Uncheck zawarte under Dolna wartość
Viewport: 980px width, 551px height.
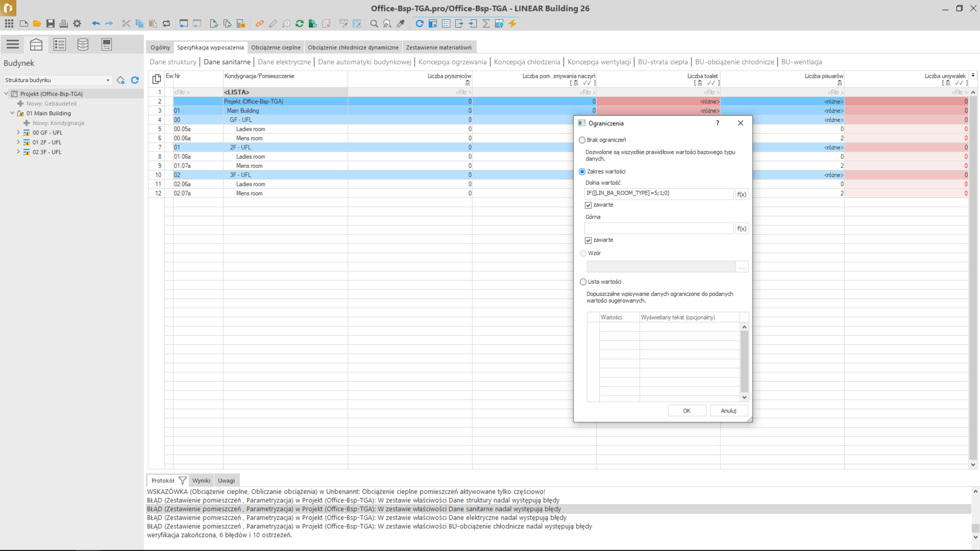588,205
